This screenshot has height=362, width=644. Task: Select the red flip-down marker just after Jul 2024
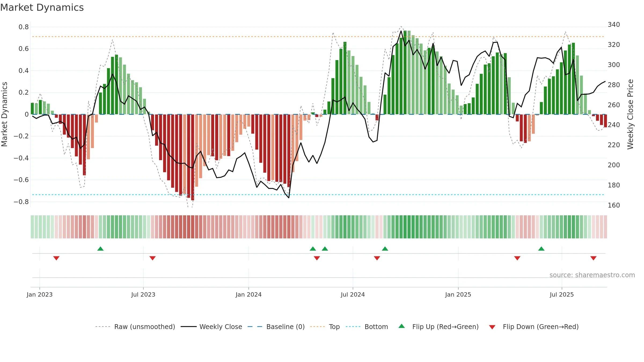point(377,258)
